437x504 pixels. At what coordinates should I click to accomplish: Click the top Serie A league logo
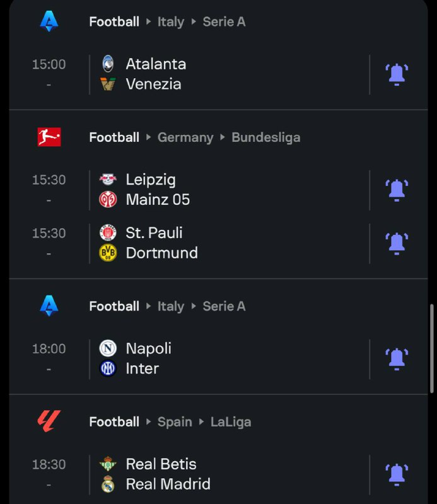click(x=49, y=21)
